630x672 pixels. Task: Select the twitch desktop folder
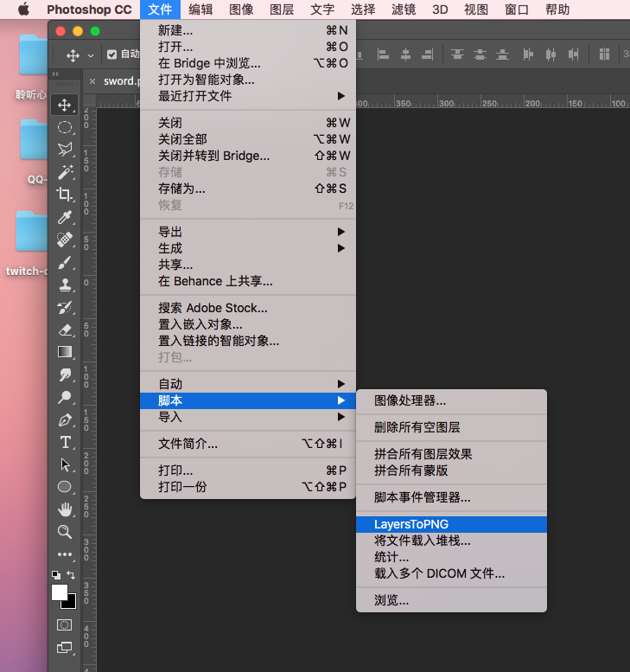(x=32, y=231)
